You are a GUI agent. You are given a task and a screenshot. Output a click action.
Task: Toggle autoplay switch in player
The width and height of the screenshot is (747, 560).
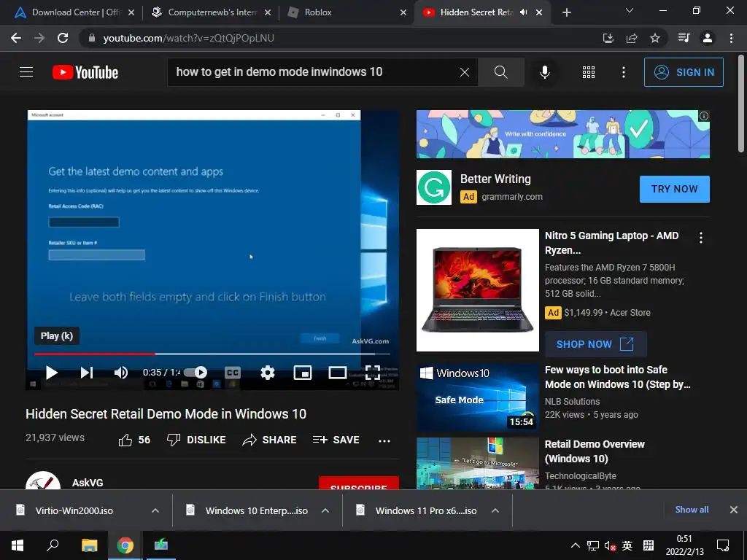196,373
